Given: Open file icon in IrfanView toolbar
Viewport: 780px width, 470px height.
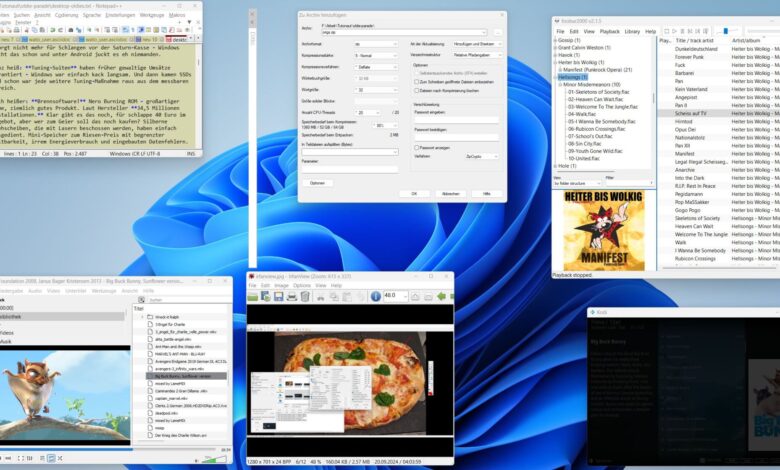Looking at the screenshot, I should tap(253, 296).
